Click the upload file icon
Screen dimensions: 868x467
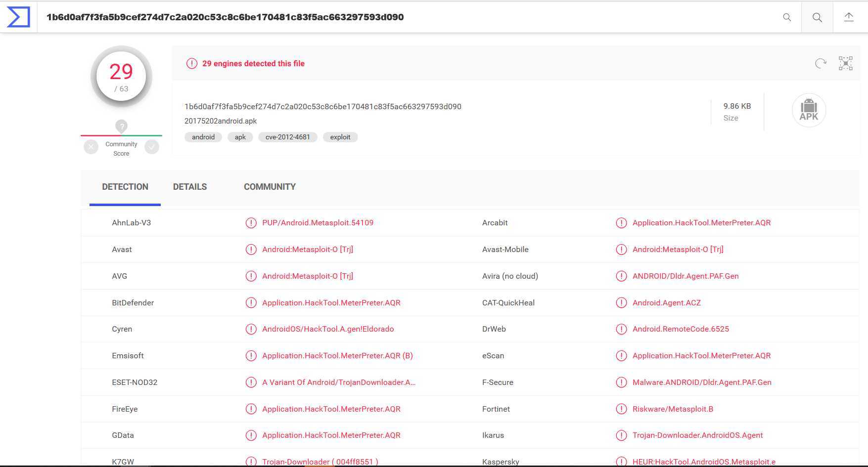click(x=849, y=17)
